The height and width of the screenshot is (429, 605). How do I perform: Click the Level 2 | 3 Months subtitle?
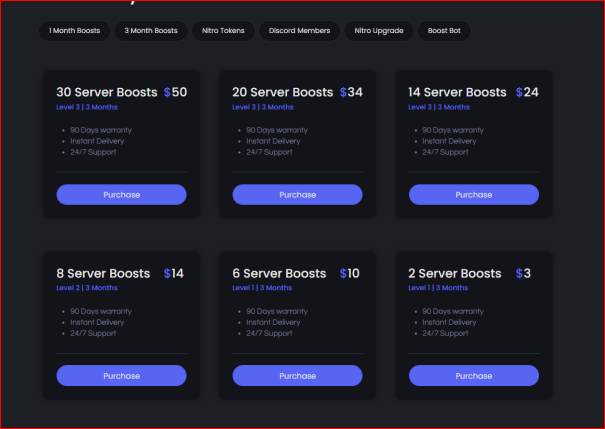(87, 288)
